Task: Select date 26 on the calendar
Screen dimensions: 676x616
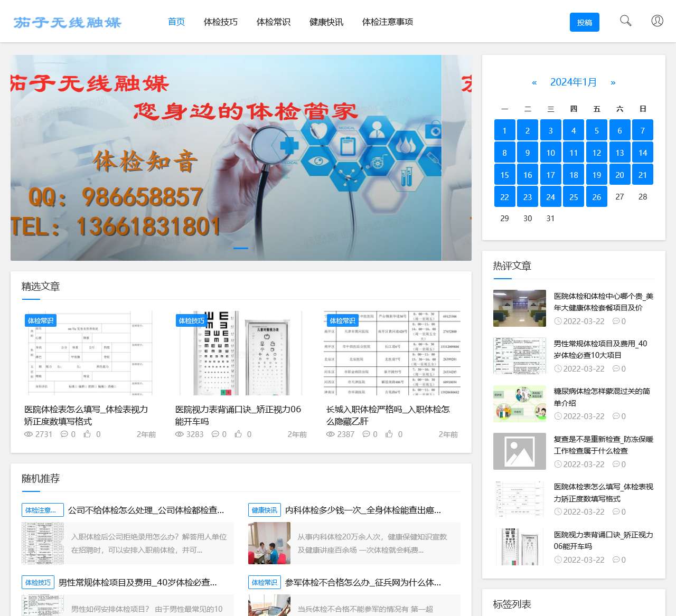Action: point(596,196)
